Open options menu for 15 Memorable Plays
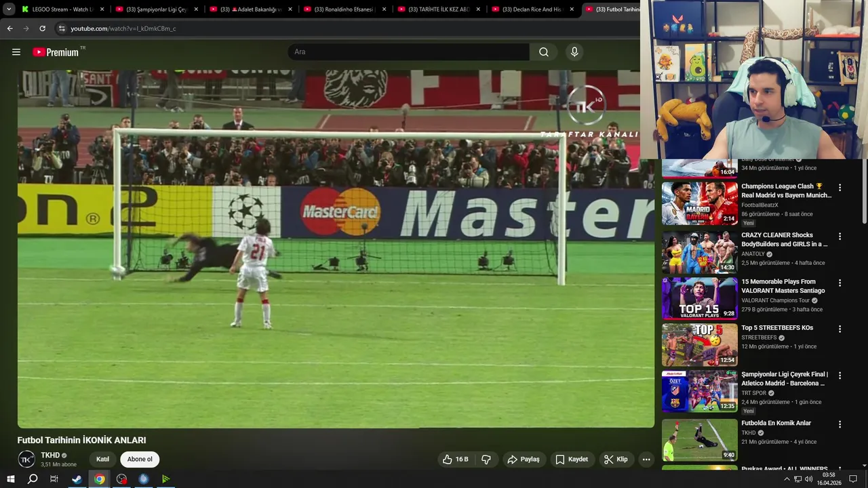868x488 pixels. click(x=840, y=283)
